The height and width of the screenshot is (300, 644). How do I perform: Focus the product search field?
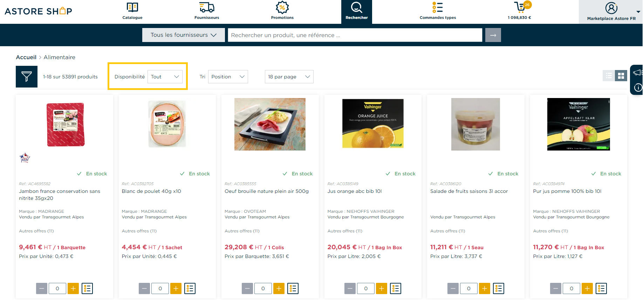[355, 35]
